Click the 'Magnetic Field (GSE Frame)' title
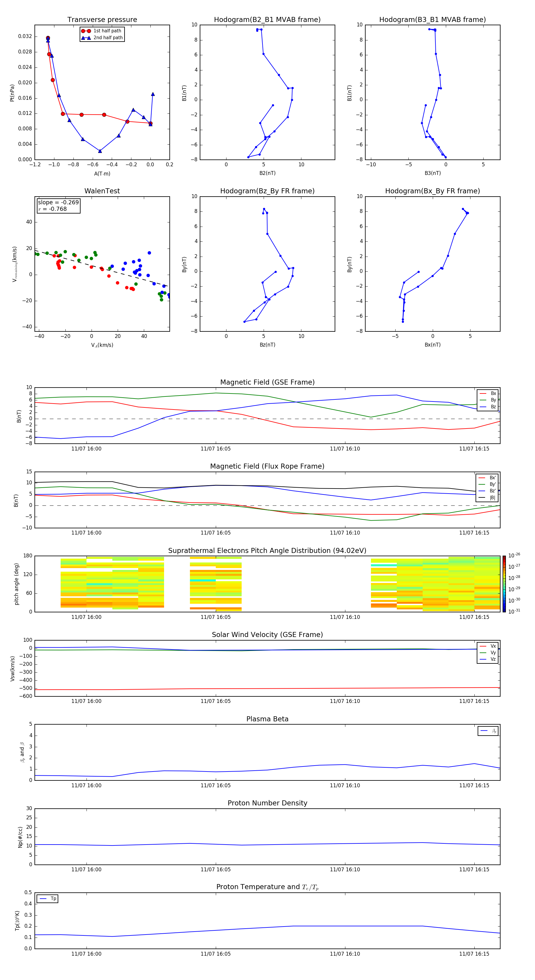This screenshot has width=535, height=980. pyautogui.click(x=267, y=382)
